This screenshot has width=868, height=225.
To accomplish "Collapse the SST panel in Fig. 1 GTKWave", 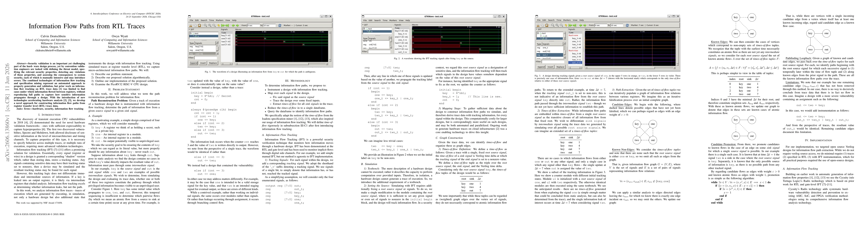I will 189,30.
